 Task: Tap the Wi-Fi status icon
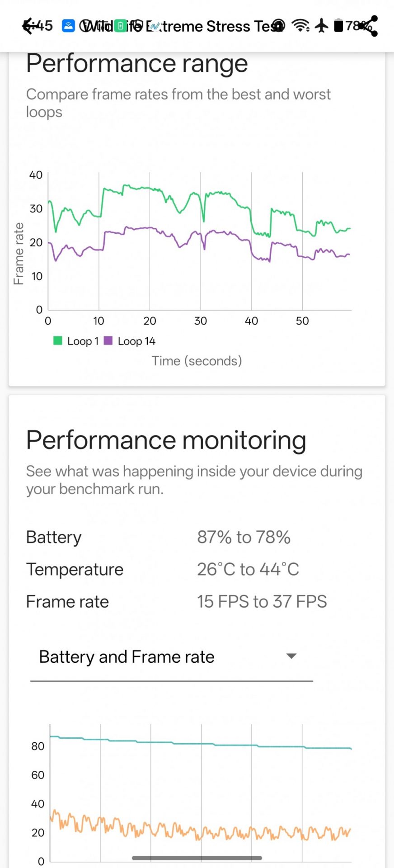pyautogui.click(x=300, y=26)
